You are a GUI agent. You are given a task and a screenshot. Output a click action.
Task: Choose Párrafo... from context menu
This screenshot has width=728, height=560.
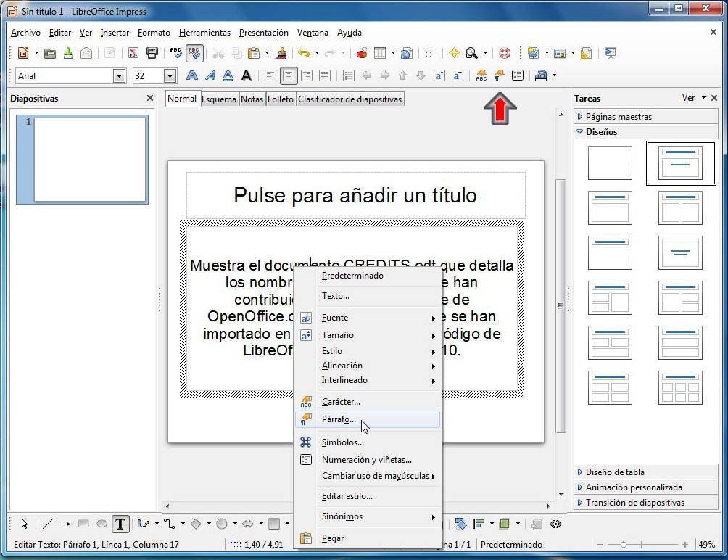[x=367, y=420]
